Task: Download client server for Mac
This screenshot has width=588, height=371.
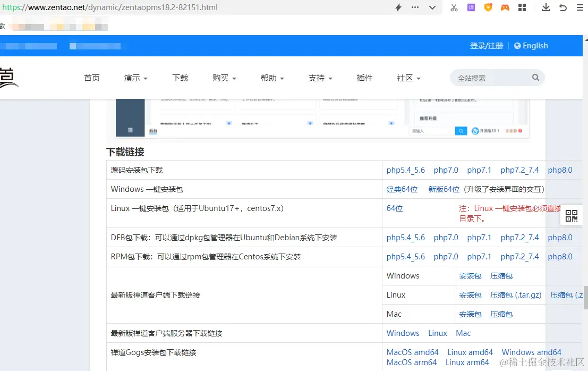Action: pos(463,333)
